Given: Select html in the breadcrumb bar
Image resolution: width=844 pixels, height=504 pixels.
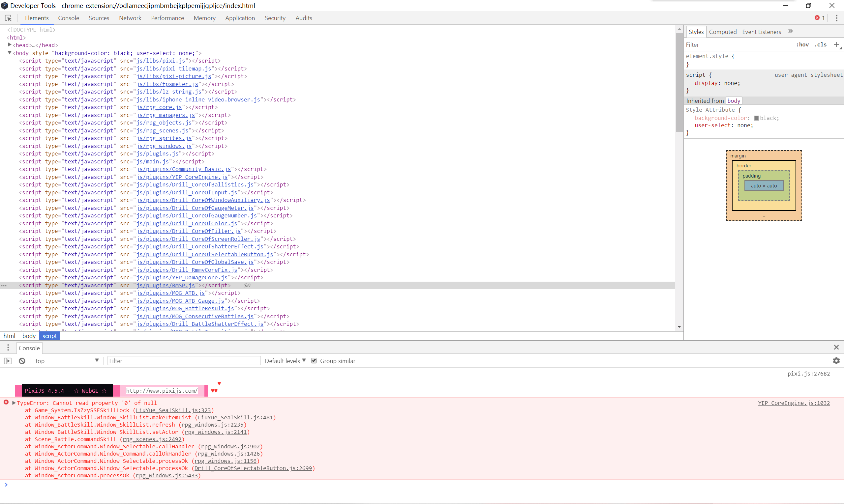Looking at the screenshot, I should coord(10,336).
